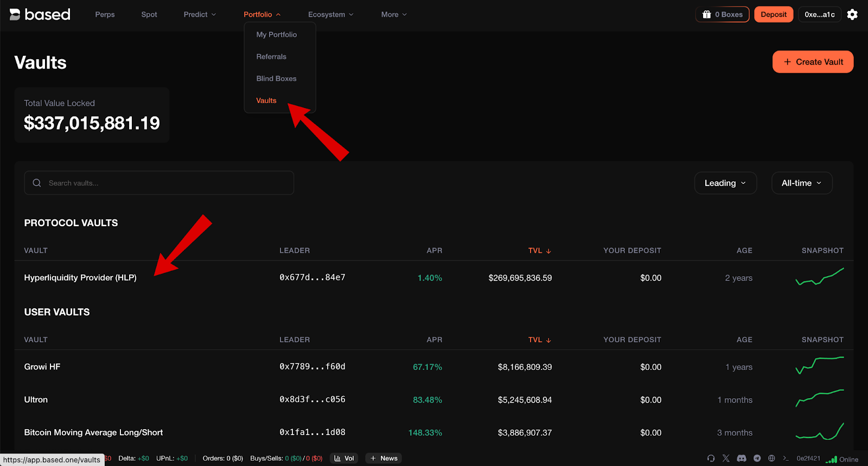The height and width of the screenshot is (466, 868).
Task: Open the terminal prompt icon
Action: [786, 458]
